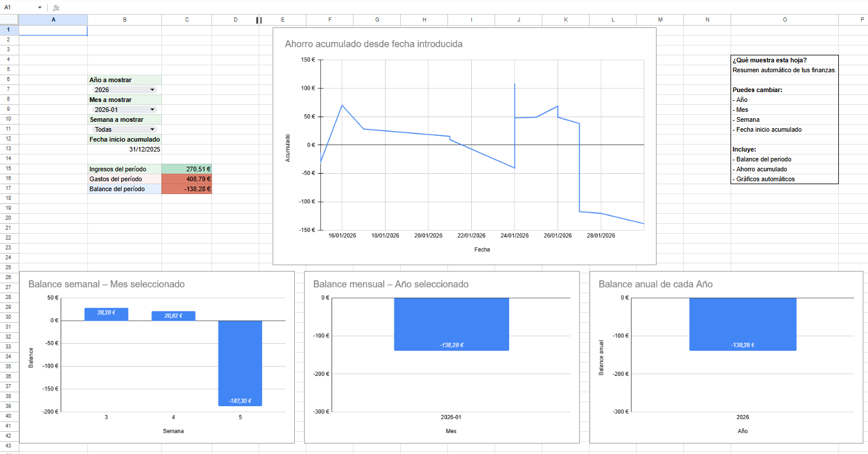Select the "Balance mensual" bar chart
Image resolution: width=868 pixels, height=454 pixels.
pyautogui.click(x=441, y=358)
